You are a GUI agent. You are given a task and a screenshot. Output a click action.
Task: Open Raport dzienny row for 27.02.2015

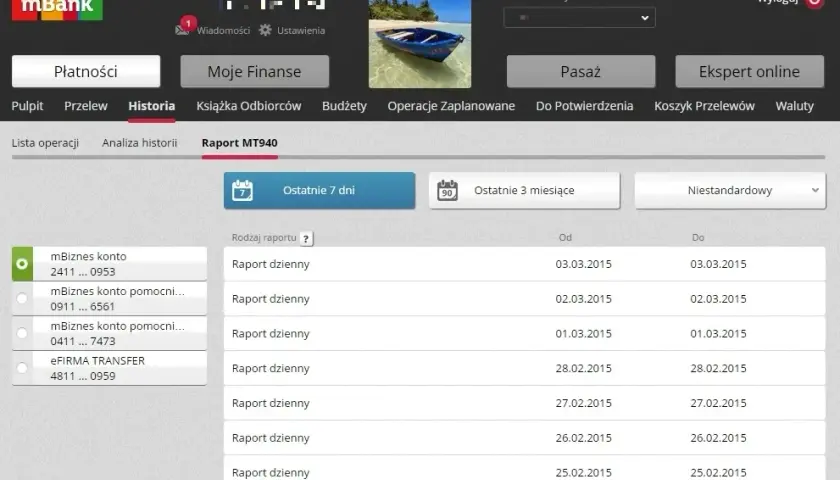coord(524,403)
